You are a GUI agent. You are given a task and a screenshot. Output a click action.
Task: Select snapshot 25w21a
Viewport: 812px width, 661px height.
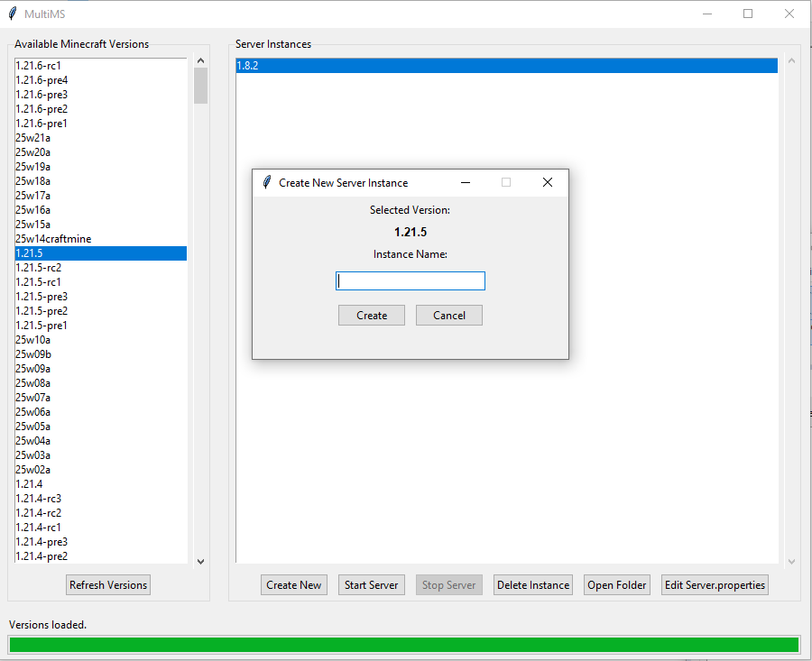pos(100,138)
